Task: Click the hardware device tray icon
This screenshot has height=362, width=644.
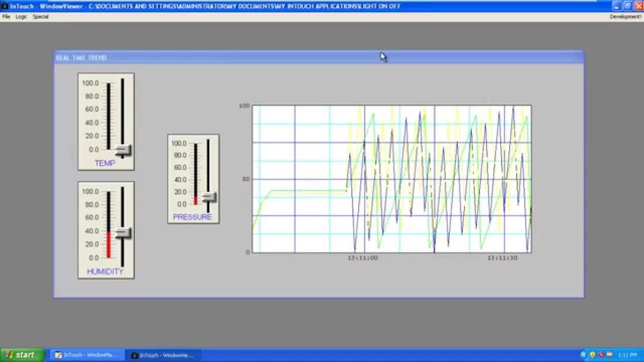Action: point(610,355)
